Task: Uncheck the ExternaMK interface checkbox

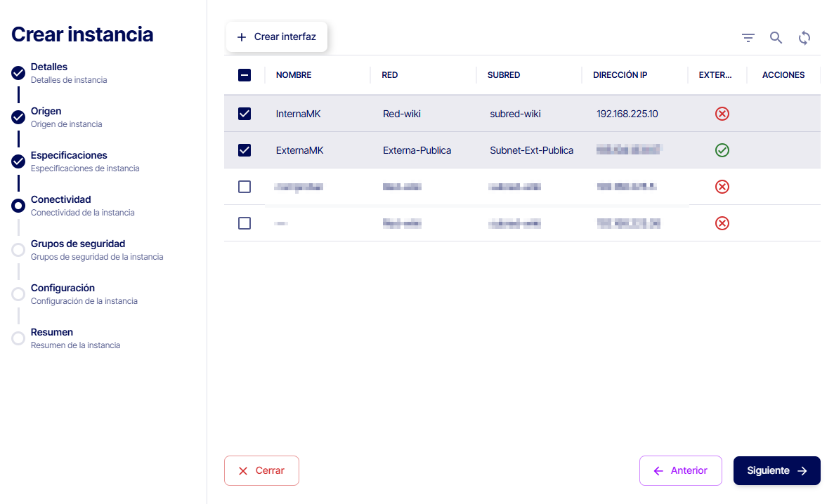Action: (x=245, y=150)
